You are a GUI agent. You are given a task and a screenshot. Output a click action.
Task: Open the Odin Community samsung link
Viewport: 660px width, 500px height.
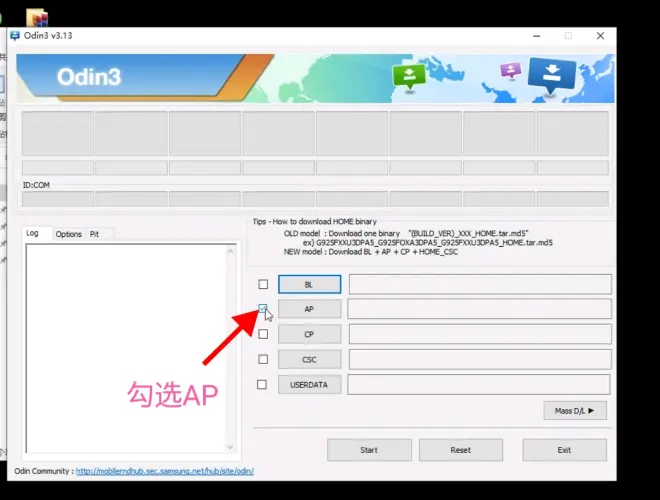click(165, 471)
